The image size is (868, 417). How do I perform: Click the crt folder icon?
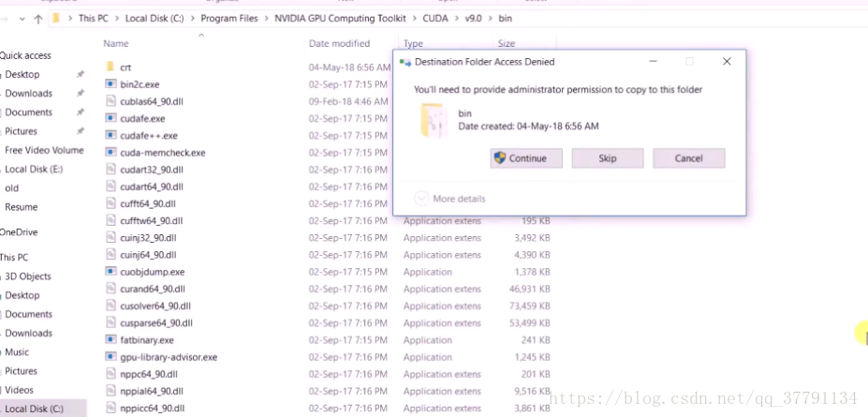[x=110, y=67]
